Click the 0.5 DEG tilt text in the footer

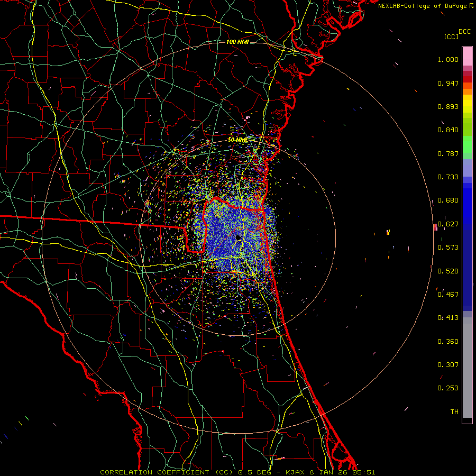[255, 472]
